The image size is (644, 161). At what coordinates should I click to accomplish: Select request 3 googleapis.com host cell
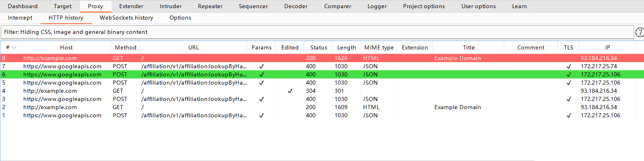pyautogui.click(x=62, y=99)
